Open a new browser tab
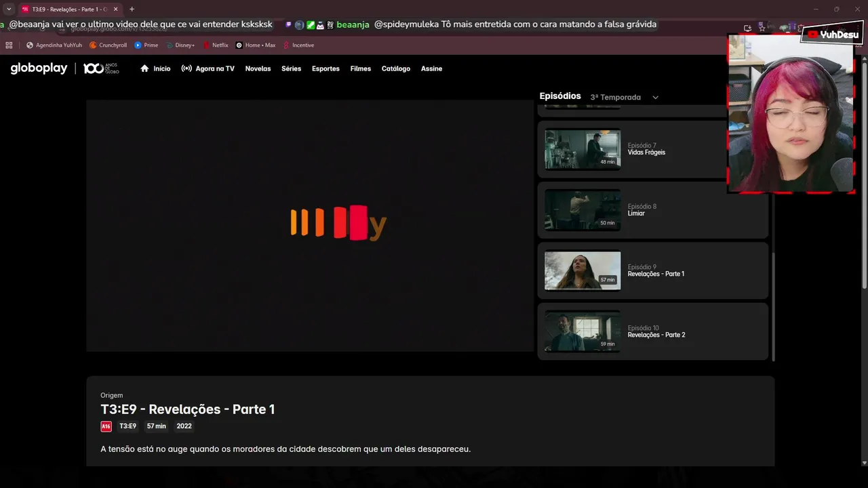The image size is (868, 488). 132,9
